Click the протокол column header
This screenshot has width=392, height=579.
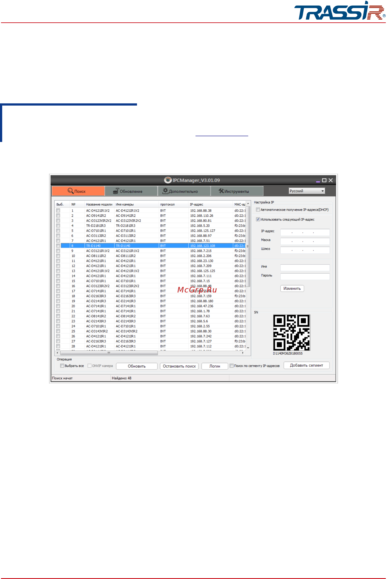click(173, 204)
